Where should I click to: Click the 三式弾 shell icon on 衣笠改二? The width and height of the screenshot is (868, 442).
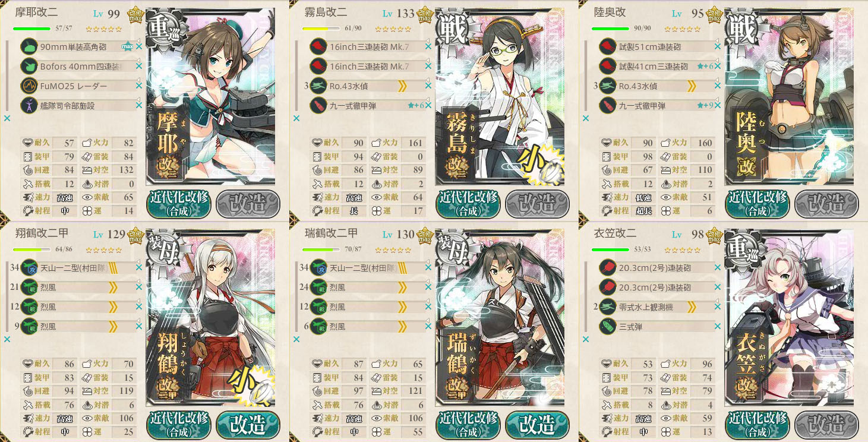point(607,326)
